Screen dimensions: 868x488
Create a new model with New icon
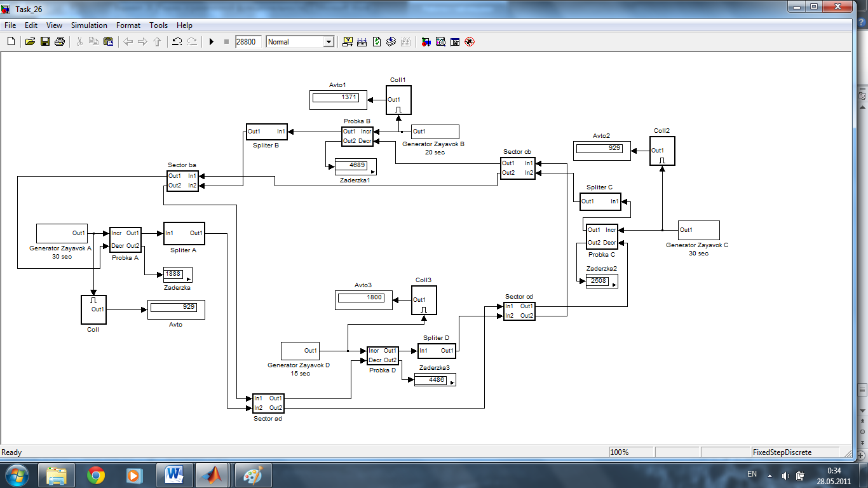coord(11,42)
